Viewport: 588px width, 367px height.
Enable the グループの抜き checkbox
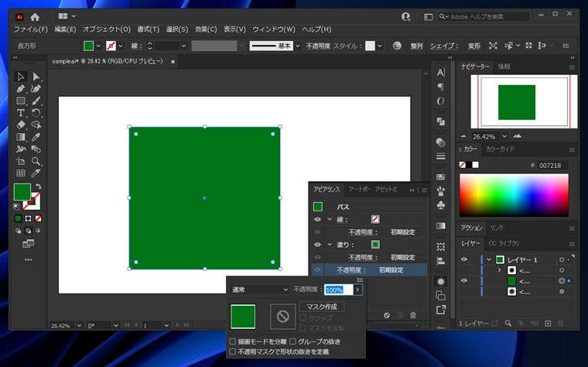pos(292,341)
